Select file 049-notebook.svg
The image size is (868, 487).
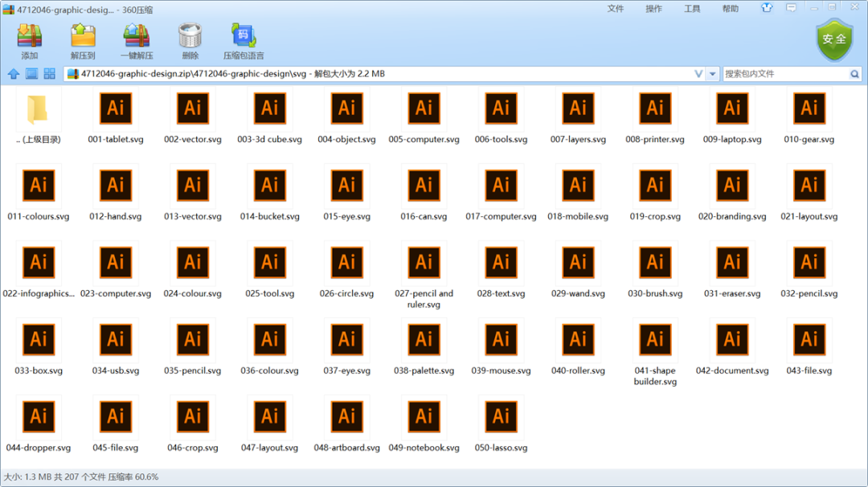click(424, 425)
